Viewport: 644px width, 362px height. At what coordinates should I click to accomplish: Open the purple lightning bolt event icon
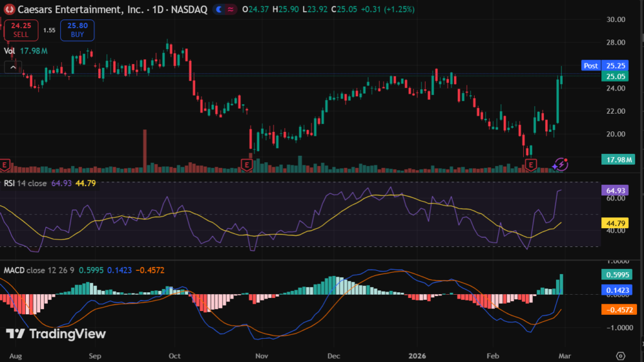click(x=562, y=165)
